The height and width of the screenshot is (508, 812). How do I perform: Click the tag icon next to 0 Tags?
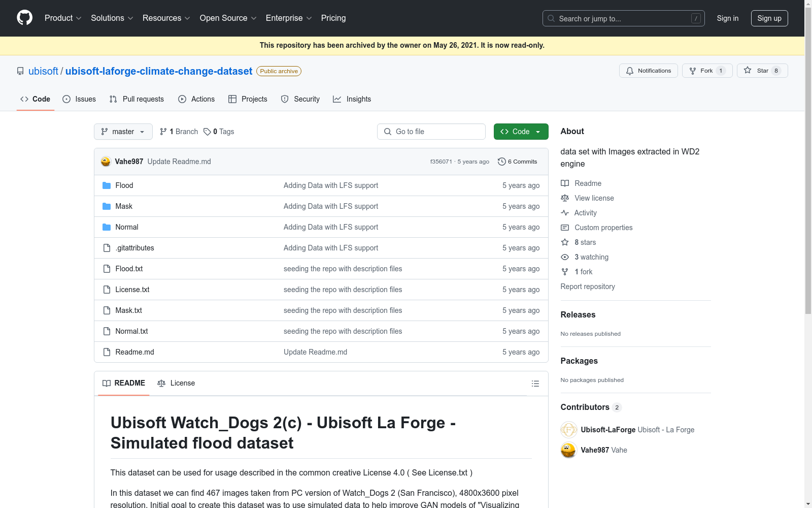(207, 132)
